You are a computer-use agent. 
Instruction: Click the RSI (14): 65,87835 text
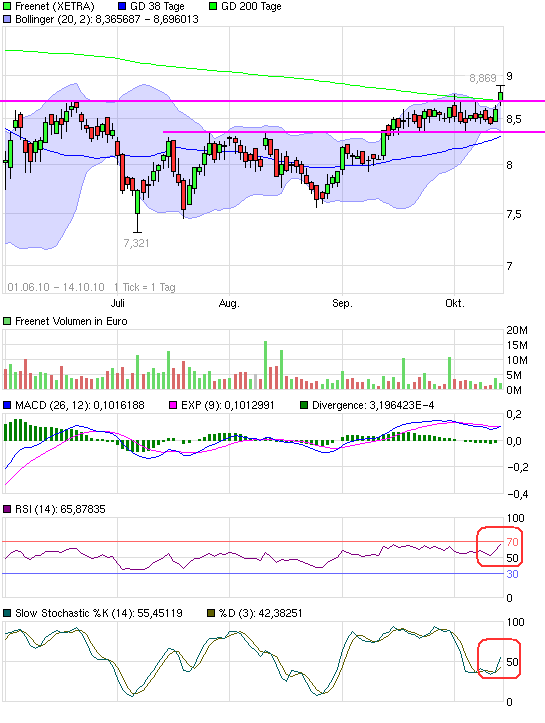point(60,510)
